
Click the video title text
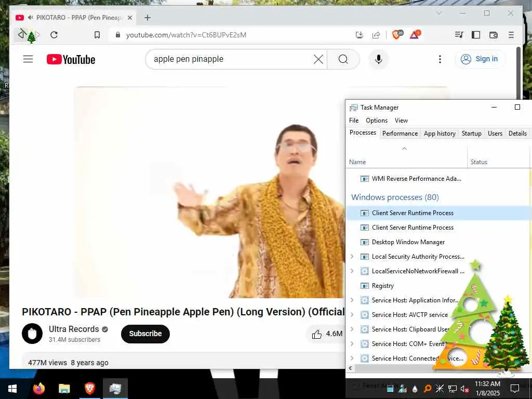183,312
